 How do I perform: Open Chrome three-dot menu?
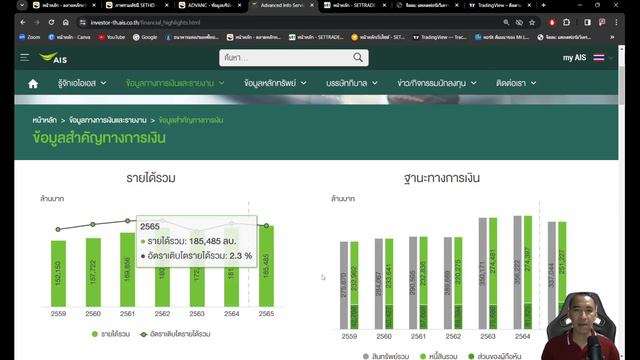(x=616, y=22)
